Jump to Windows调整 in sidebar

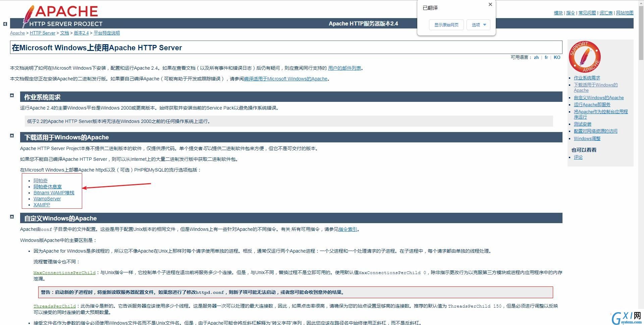(x=587, y=138)
